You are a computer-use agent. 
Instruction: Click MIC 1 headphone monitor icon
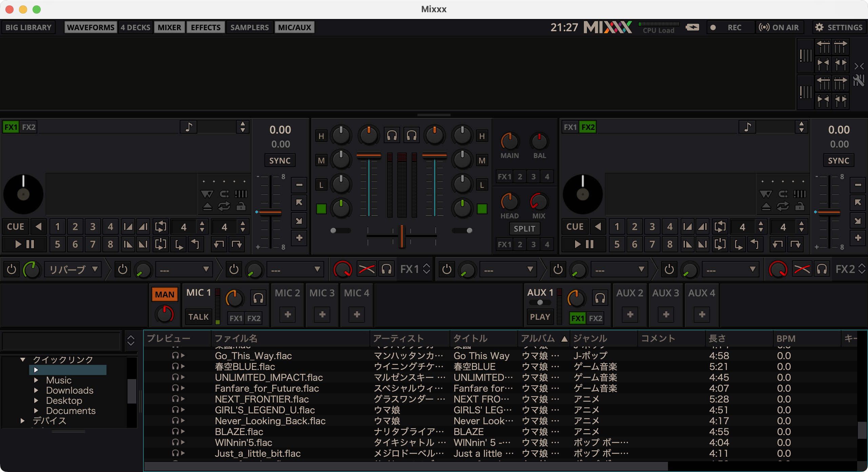(x=258, y=298)
